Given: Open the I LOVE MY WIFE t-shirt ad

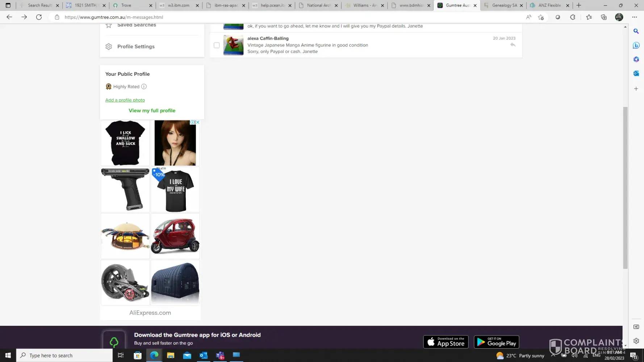Looking at the screenshot, I should pyautogui.click(x=175, y=190).
